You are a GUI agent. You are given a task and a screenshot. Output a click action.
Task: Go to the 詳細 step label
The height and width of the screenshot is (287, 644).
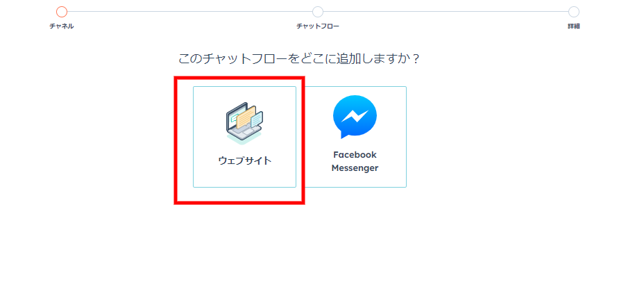coord(574,26)
